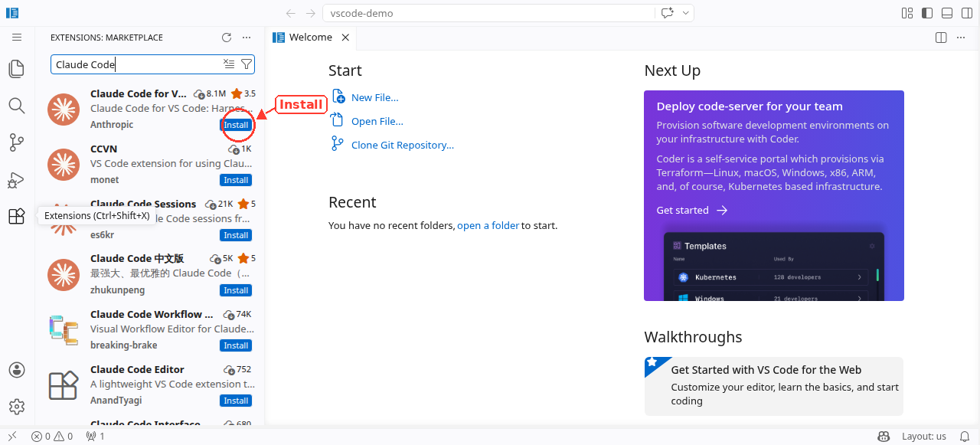Open the Claude Code for VS Code extension entry
The width and height of the screenshot is (980, 445).
(150, 109)
